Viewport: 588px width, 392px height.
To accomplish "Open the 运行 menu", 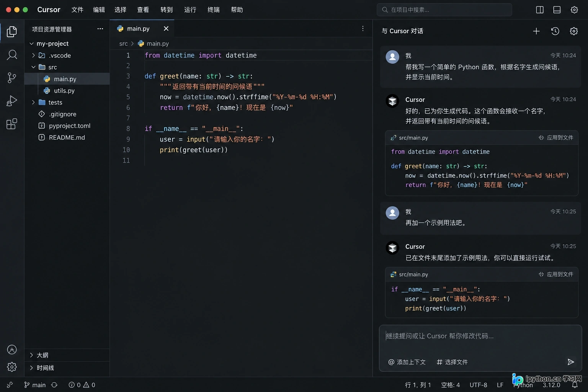I will (190, 10).
